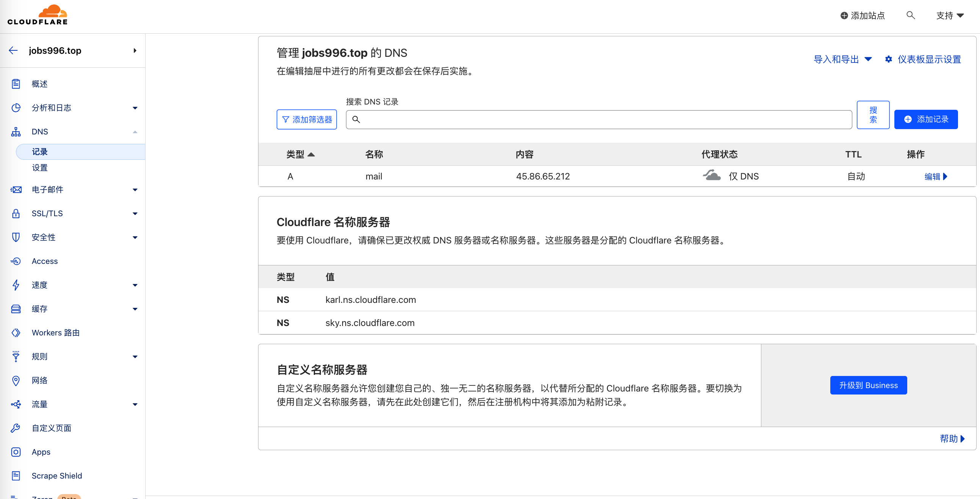980x499 pixels.
Task: Click the mail record name cell
Action: [x=374, y=176]
